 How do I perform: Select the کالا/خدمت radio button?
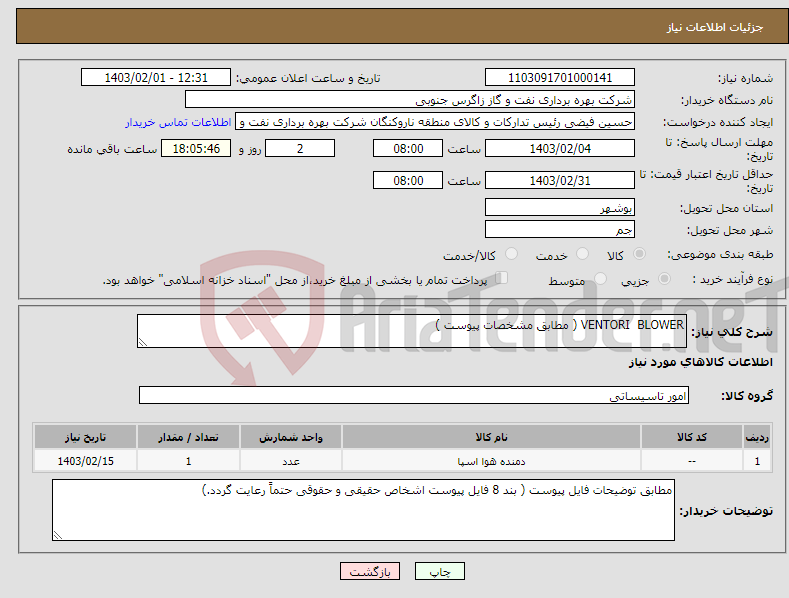pos(511,254)
